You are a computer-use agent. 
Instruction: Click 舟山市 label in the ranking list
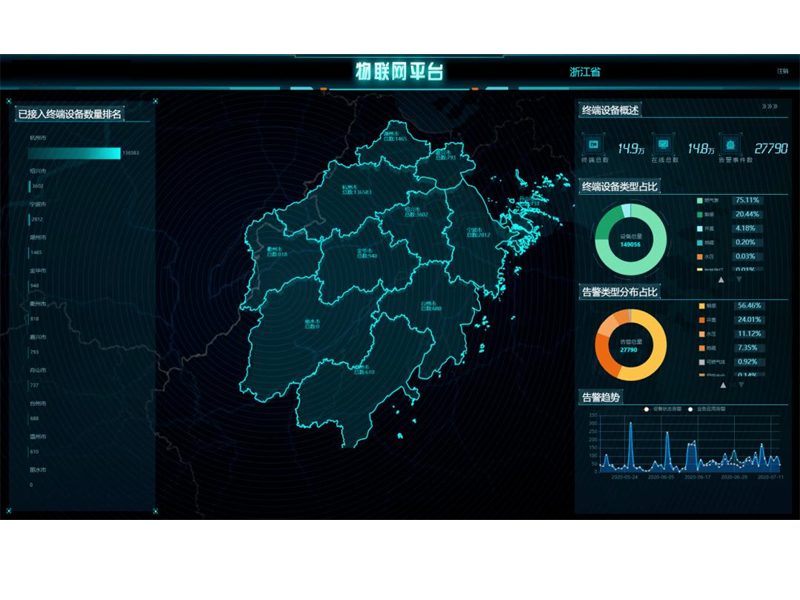[38, 370]
